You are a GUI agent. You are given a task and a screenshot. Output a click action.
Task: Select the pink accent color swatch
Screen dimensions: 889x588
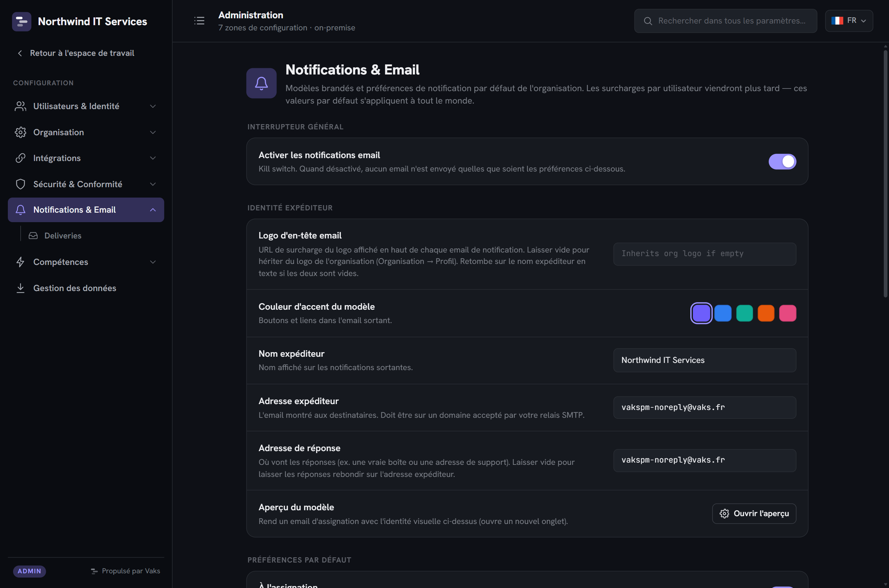pos(787,313)
